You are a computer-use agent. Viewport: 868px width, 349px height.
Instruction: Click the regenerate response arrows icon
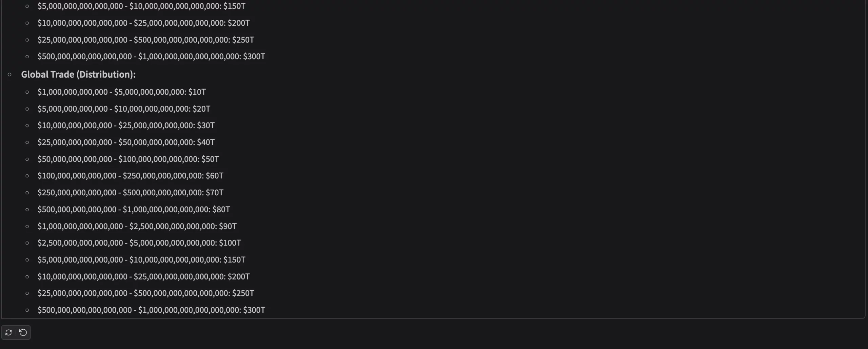[9, 332]
